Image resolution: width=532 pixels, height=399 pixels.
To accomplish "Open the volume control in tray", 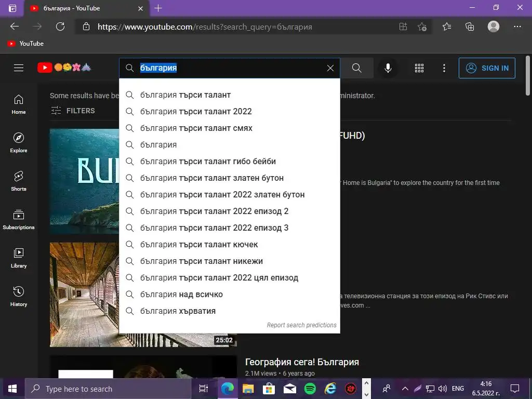I will click(443, 389).
